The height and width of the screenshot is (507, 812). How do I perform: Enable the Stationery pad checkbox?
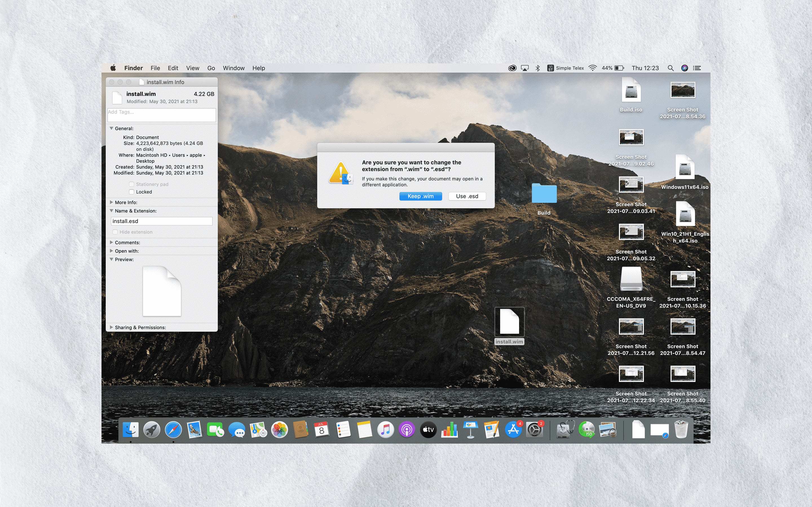coord(132,184)
